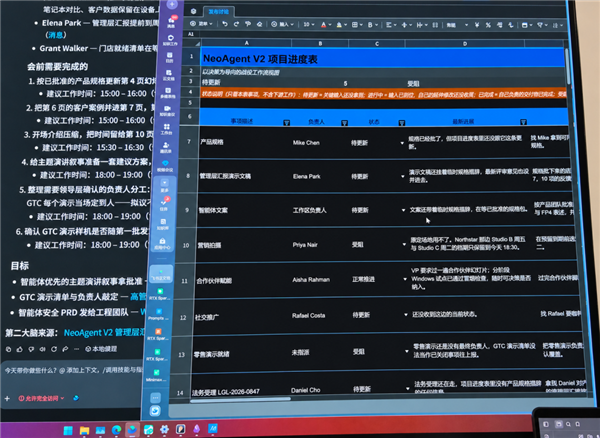The height and width of the screenshot is (438, 600).
Task: Toggle currency format yen button
Action: pyautogui.click(x=477, y=25)
